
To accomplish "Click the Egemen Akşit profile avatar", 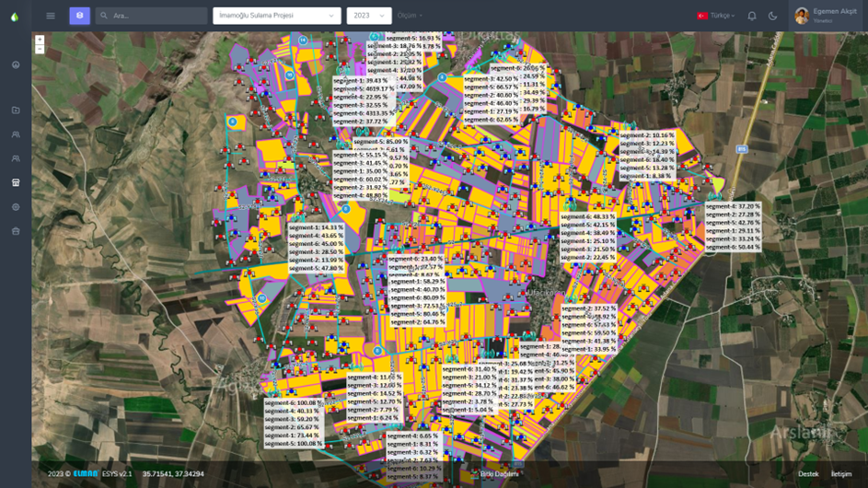I will 802,16.
